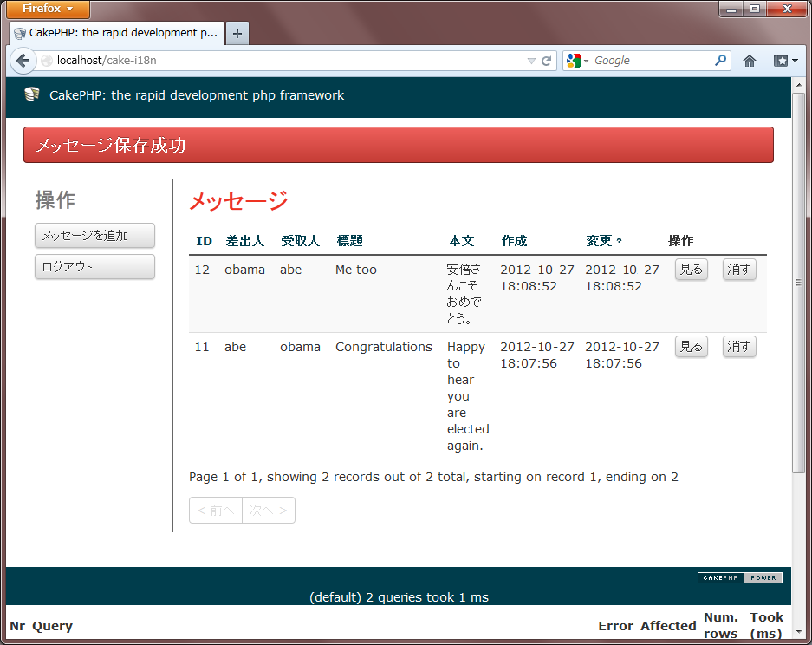The image size is (812, 645).
Task: Click the search magnifier icon
Action: click(x=720, y=61)
